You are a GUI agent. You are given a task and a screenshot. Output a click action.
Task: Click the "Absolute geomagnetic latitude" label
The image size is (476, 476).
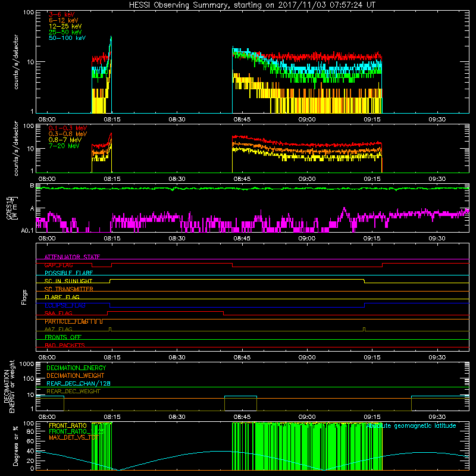[x=411, y=425]
